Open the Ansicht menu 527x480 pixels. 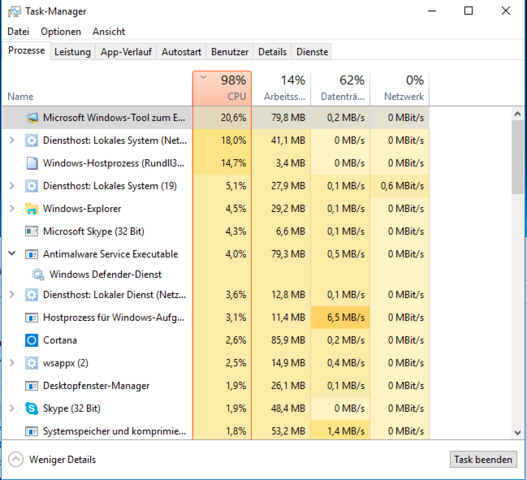pos(109,32)
